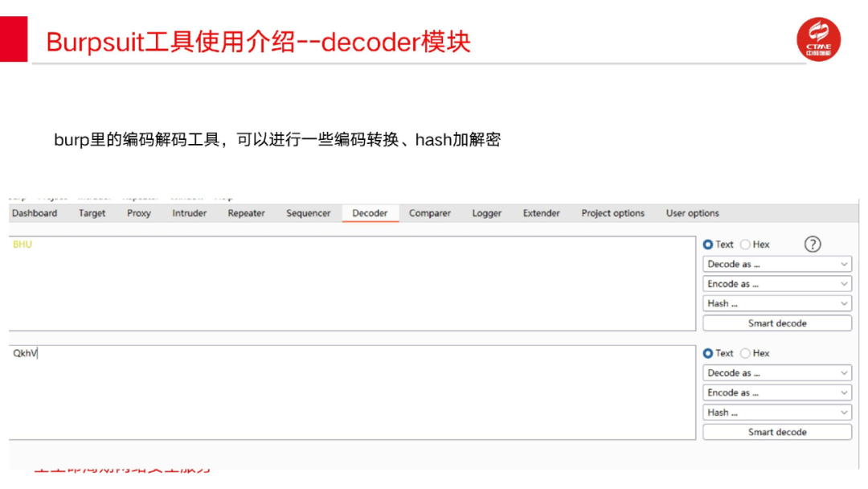This screenshot has width=868, height=489.
Task: Switch to the Dashboard tab
Action: (35, 213)
